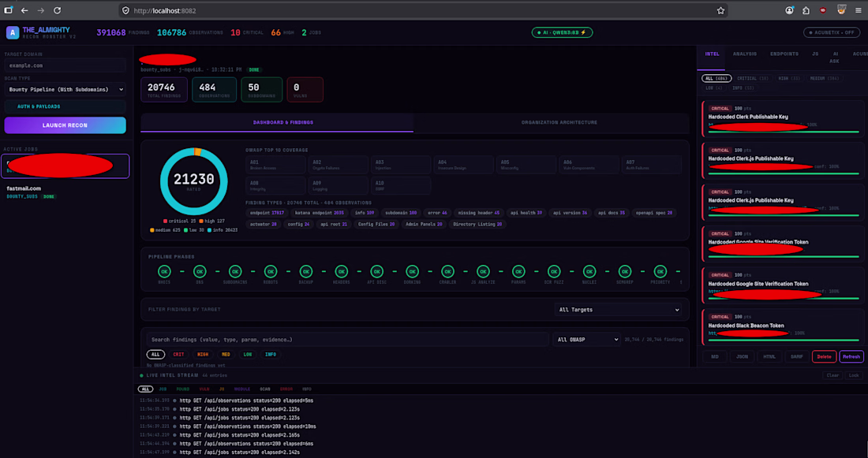Click the findings severity donut chart

pyautogui.click(x=194, y=181)
